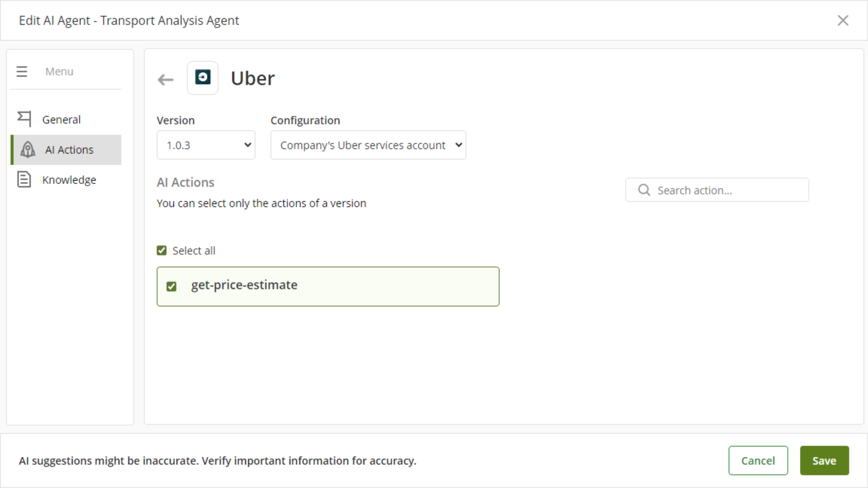Click the AI Actions rocket icon
Viewport: 868px width, 488px height.
tap(28, 150)
